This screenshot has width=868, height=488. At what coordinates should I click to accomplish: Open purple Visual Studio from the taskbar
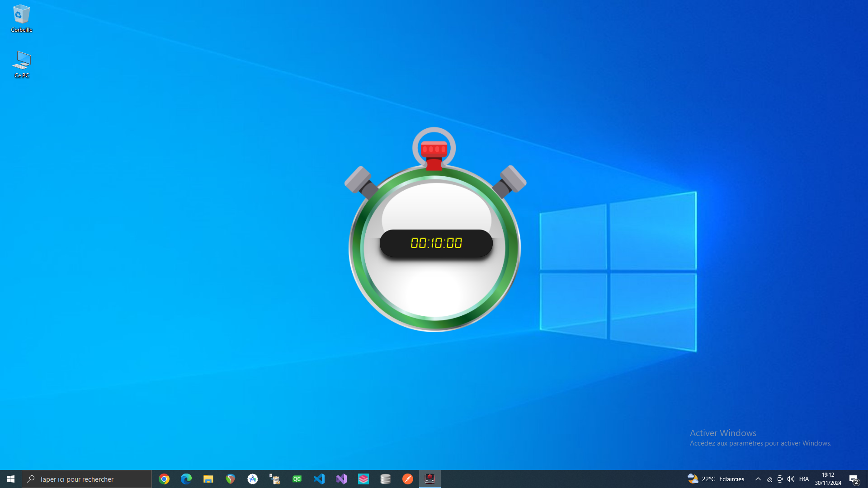click(x=341, y=479)
